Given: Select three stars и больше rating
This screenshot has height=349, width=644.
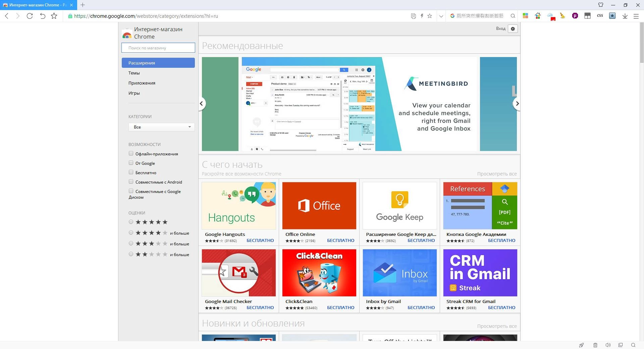Looking at the screenshot, I should [x=131, y=243].
